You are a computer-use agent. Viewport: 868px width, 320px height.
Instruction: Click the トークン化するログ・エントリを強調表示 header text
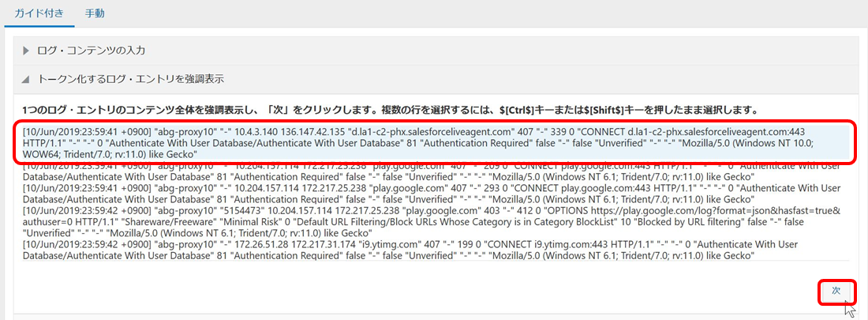(x=131, y=79)
